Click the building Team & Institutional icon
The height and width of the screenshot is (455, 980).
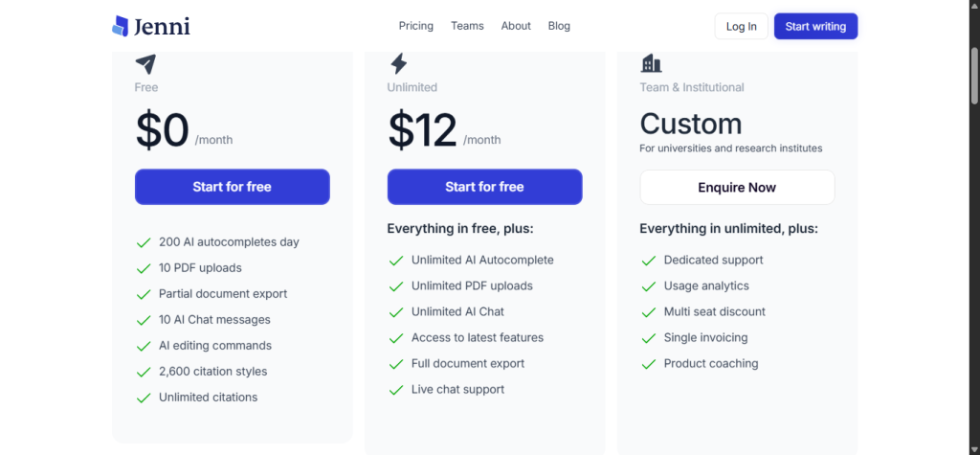point(651,63)
